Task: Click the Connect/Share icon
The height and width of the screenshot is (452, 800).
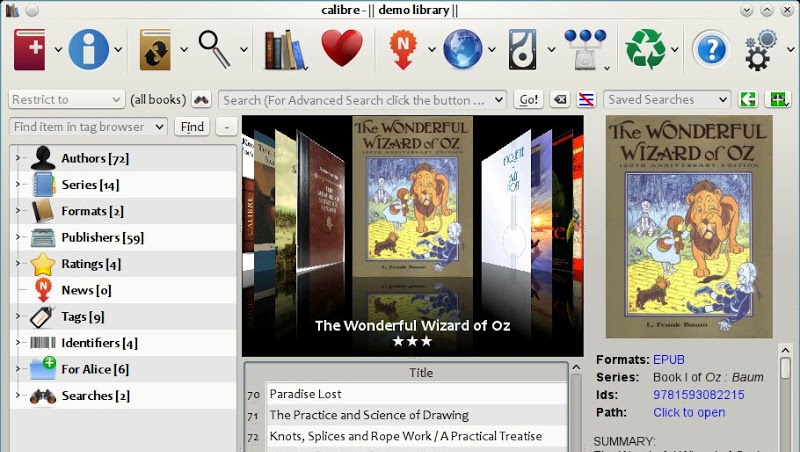Action: tap(585, 49)
